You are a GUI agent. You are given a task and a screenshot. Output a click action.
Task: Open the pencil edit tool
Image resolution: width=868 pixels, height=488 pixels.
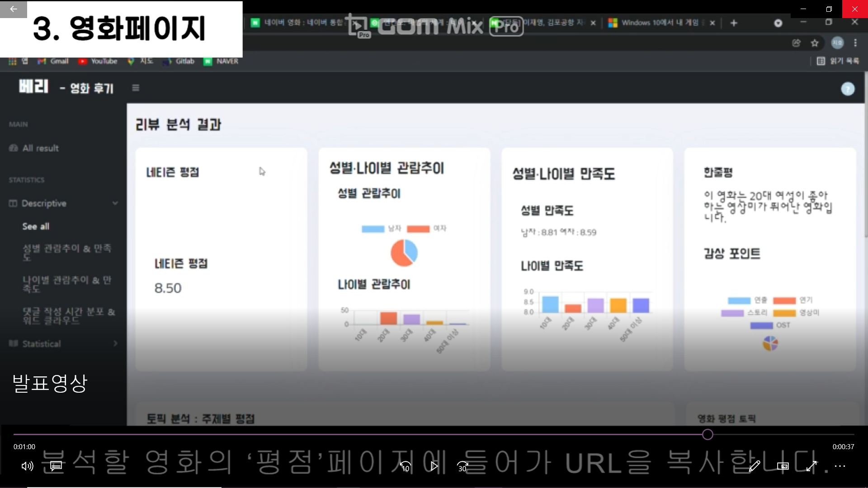pos(754,466)
